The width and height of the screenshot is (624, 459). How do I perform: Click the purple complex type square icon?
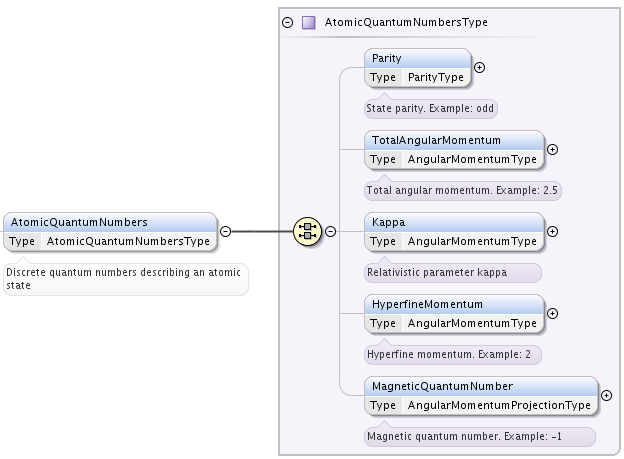[308, 22]
